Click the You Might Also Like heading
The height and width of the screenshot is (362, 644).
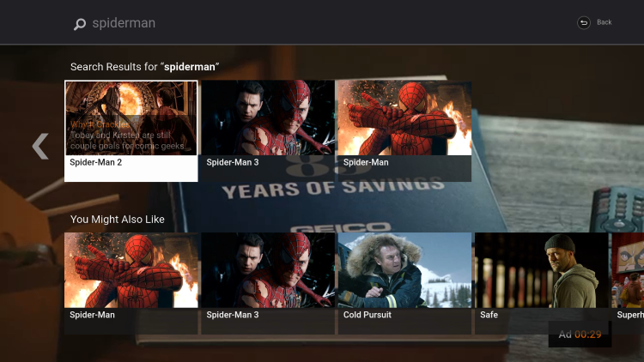(118, 219)
